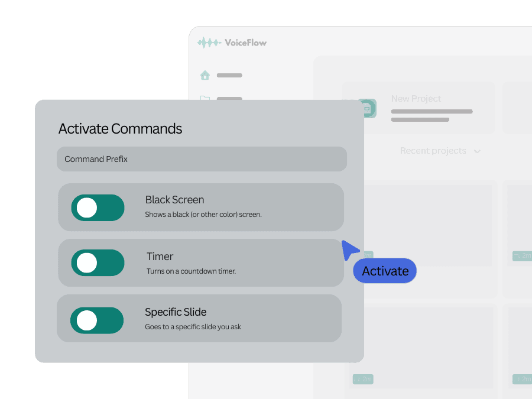Enable the Black Screen toggle
The width and height of the screenshot is (532, 399).
click(98, 207)
